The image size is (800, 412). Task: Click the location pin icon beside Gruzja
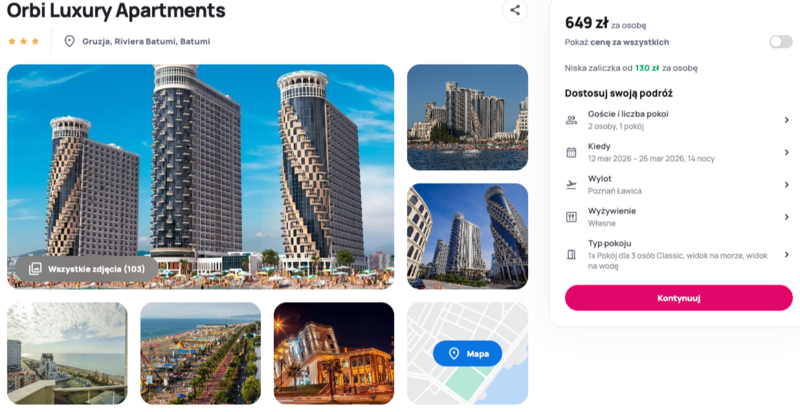point(69,41)
